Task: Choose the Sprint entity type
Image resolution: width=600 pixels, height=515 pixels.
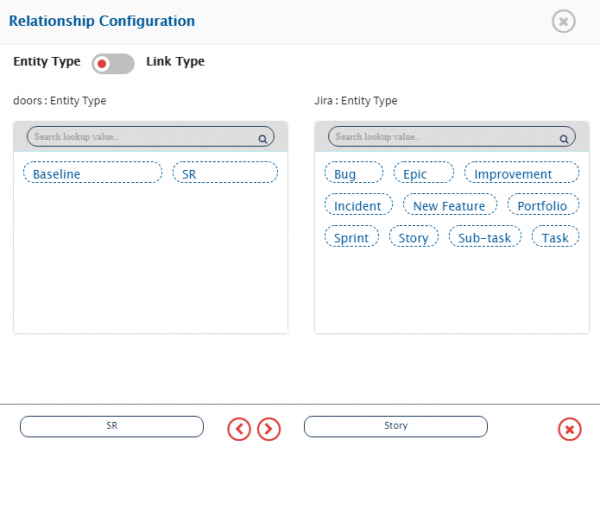Action: 352,237
